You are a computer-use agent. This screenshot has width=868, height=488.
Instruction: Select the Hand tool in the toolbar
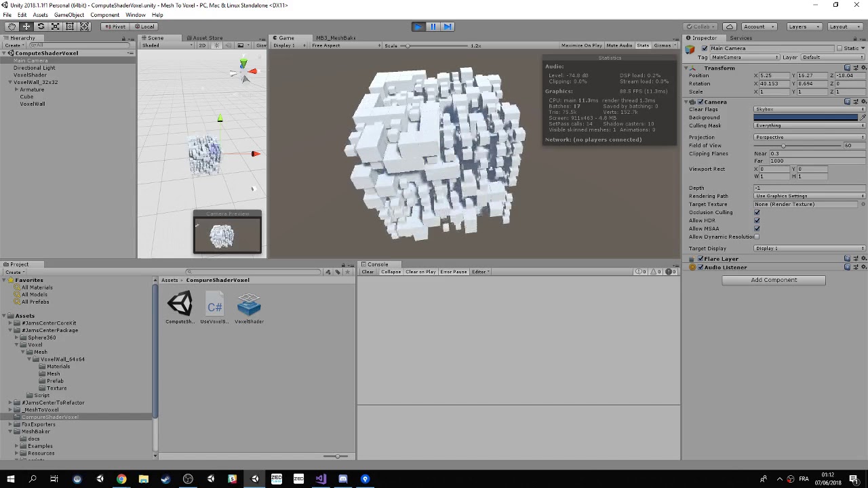coord(12,26)
